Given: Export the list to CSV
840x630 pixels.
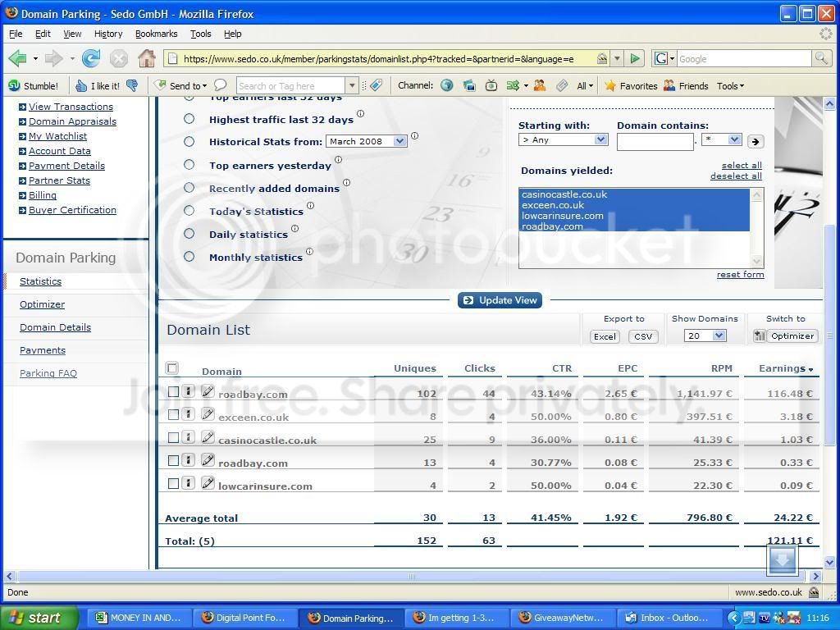Looking at the screenshot, I should (643, 336).
